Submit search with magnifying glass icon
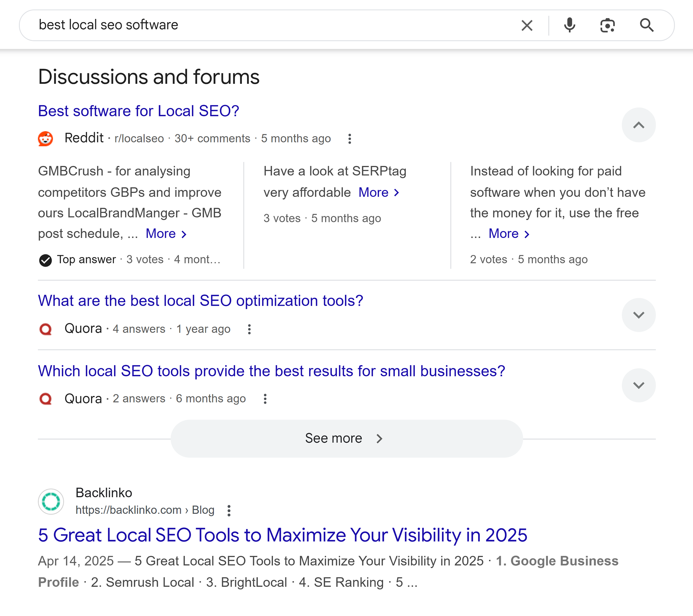693x616 pixels. (646, 26)
